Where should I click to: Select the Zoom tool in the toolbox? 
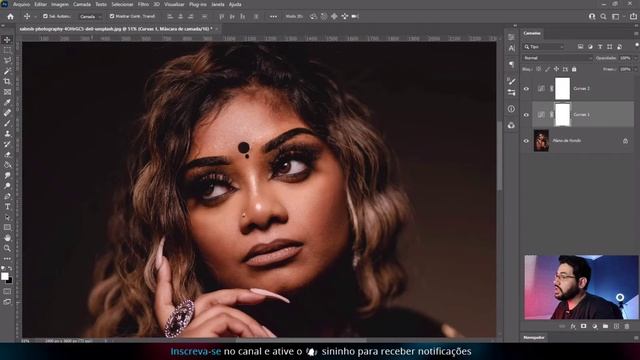[7, 248]
